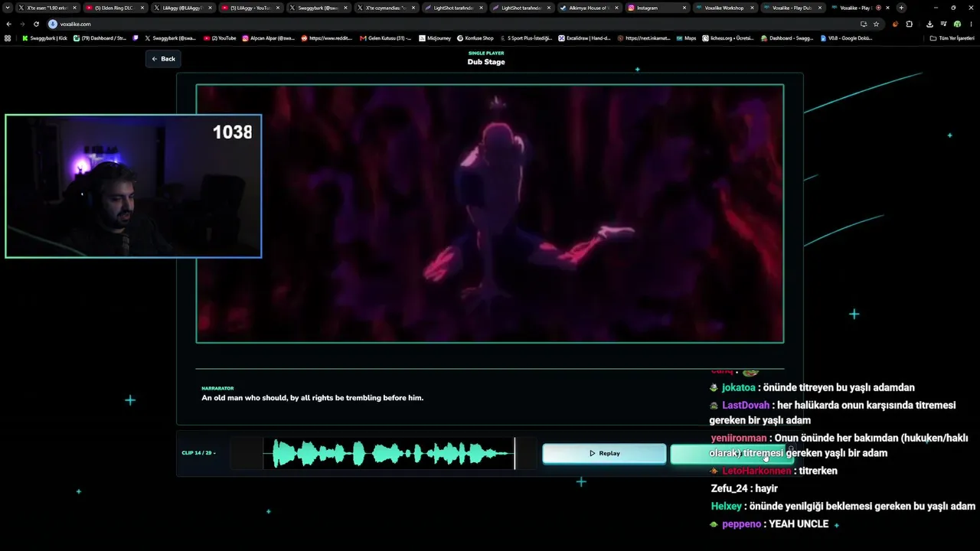Open the '(79) Dashboard / Str...' bookmark
Image resolution: width=980 pixels, height=551 pixels.
[100, 37]
